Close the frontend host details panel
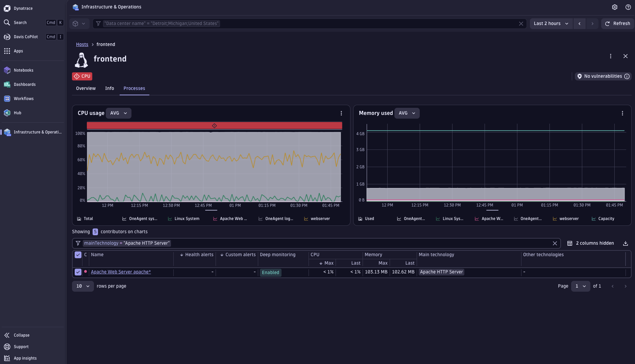 click(x=626, y=56)
